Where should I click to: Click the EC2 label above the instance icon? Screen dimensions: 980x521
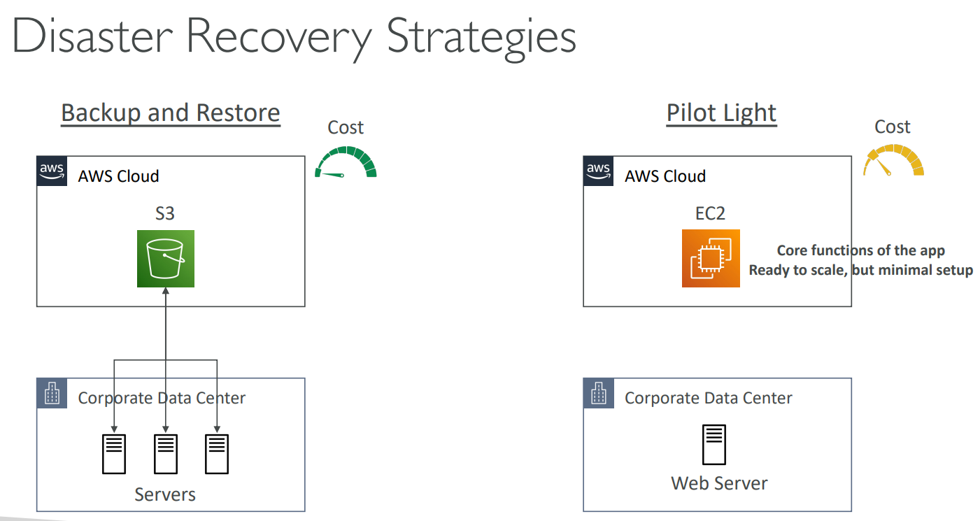click(x=710, y=213)
